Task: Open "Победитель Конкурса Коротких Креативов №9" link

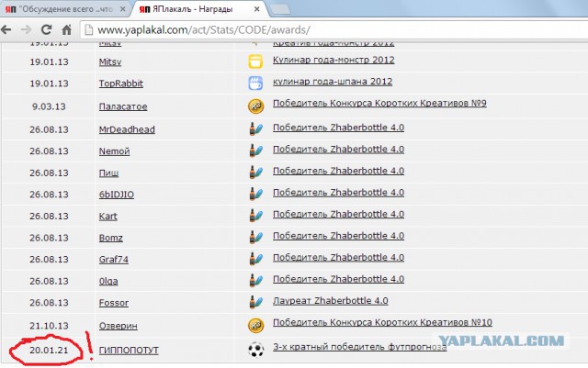Action: click(x=379, y=104)
